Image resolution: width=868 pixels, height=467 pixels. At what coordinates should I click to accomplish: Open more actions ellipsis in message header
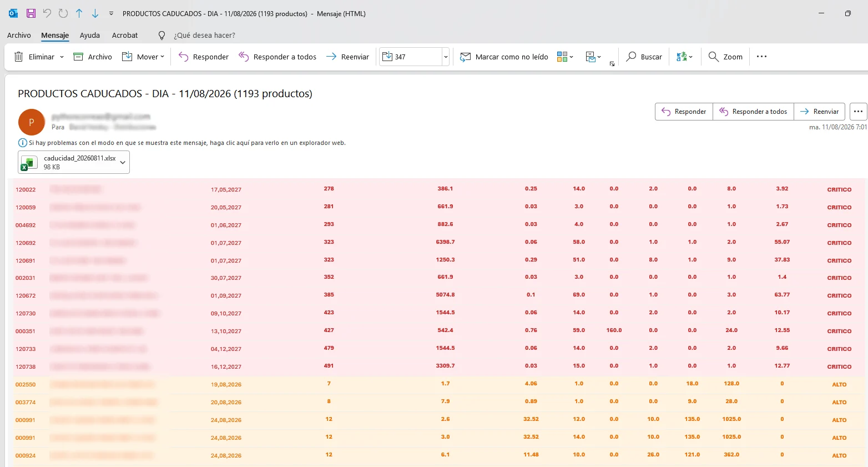click(858, 112)
